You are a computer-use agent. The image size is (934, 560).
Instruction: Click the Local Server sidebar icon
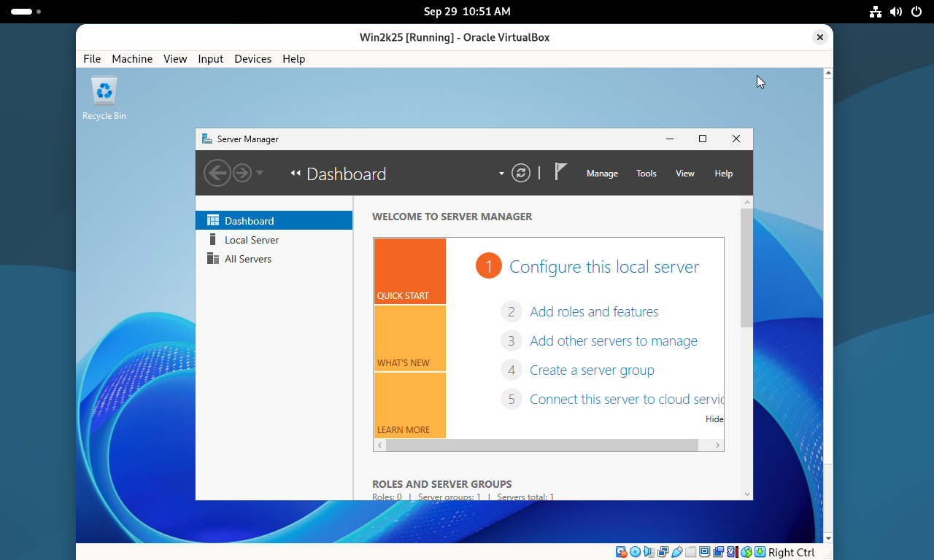[x=213, y=240]
